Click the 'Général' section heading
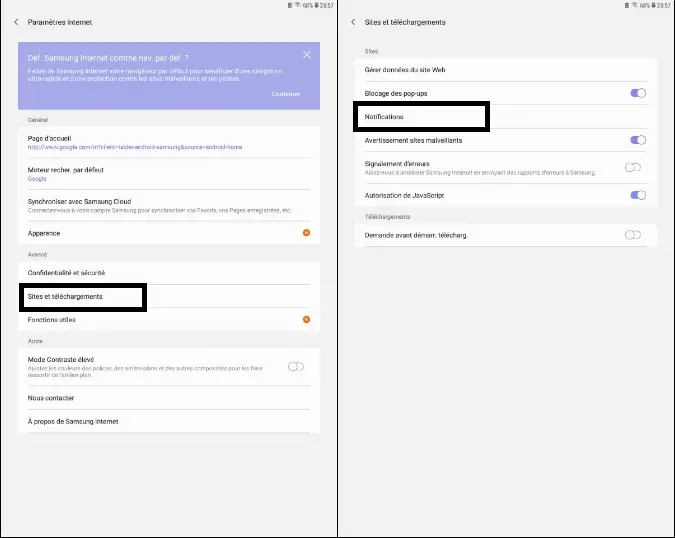 click(38, 120)
